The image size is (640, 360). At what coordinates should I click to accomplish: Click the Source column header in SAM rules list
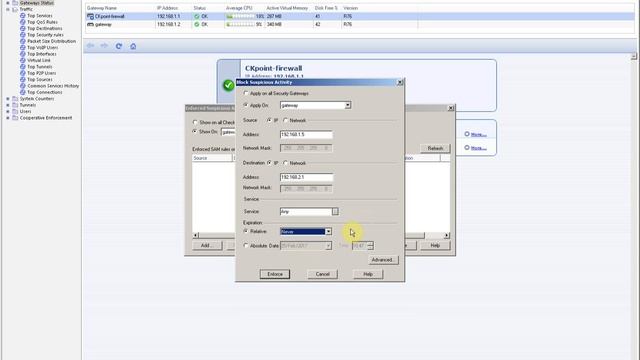[212, 158]
